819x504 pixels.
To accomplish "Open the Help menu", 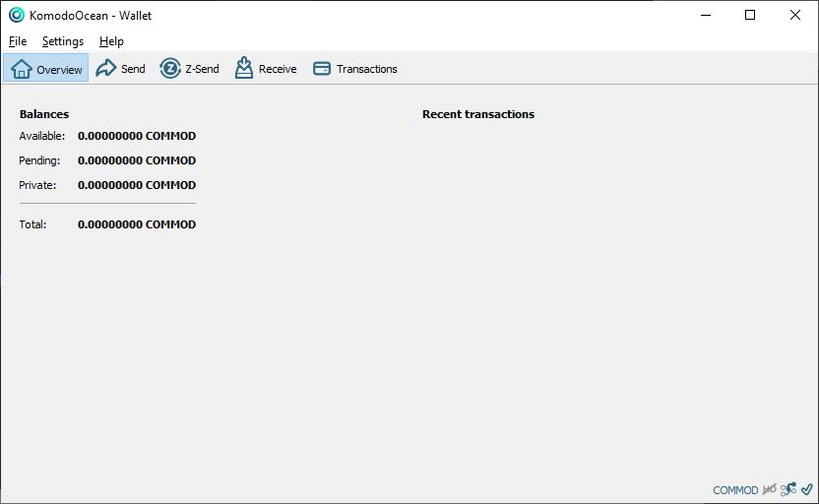I will 111,41.
